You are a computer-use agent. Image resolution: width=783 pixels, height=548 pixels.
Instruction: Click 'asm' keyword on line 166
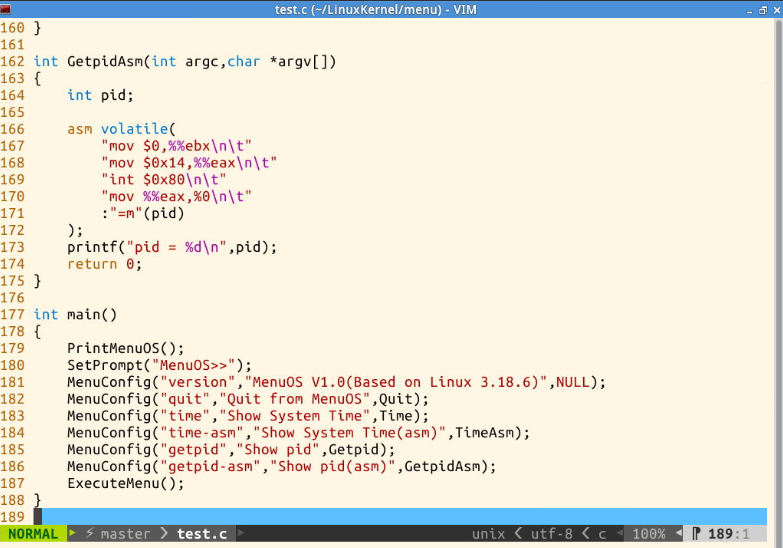tap(80, 129)
